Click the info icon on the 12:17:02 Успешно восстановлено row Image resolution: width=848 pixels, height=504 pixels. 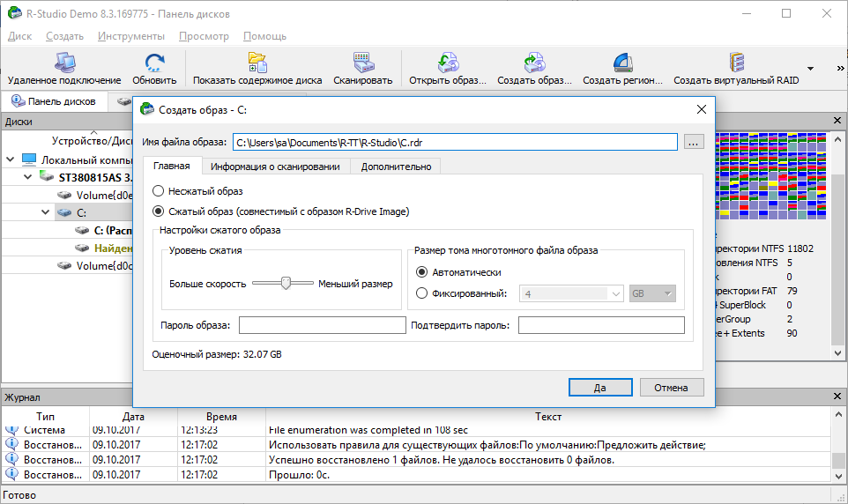click(x=11, y=459)
